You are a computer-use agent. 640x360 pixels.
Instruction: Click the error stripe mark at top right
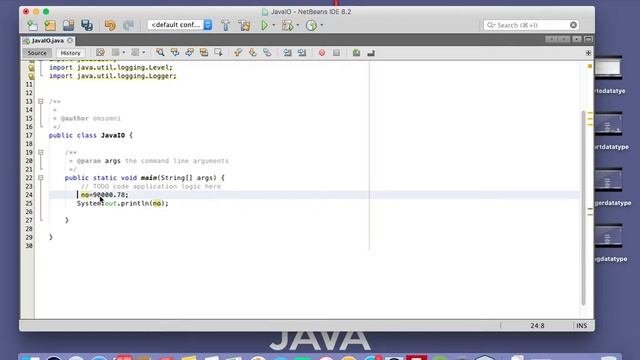click(x=590, y=66)
